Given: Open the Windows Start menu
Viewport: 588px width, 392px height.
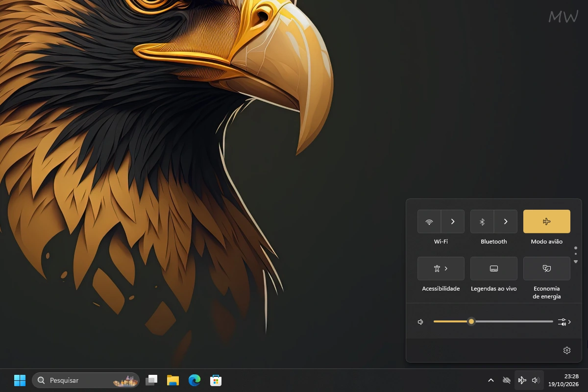Looking at the screenshot, I should pos(20,380).
